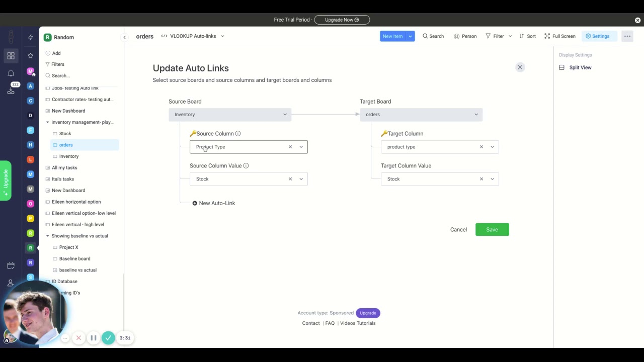Click Source Column Value info icon
Screen dimensions: 644x362
tap(246, 166)
